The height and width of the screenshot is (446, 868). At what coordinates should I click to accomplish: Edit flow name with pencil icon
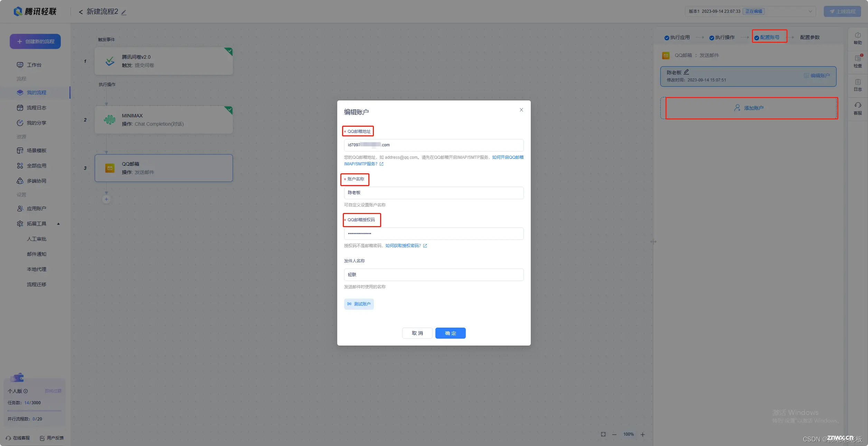click(124, 12)
